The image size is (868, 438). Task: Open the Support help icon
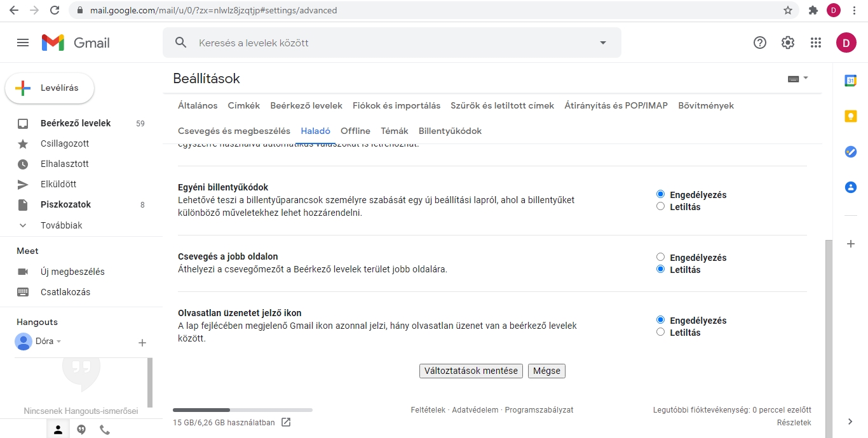[x=760, y=43]
